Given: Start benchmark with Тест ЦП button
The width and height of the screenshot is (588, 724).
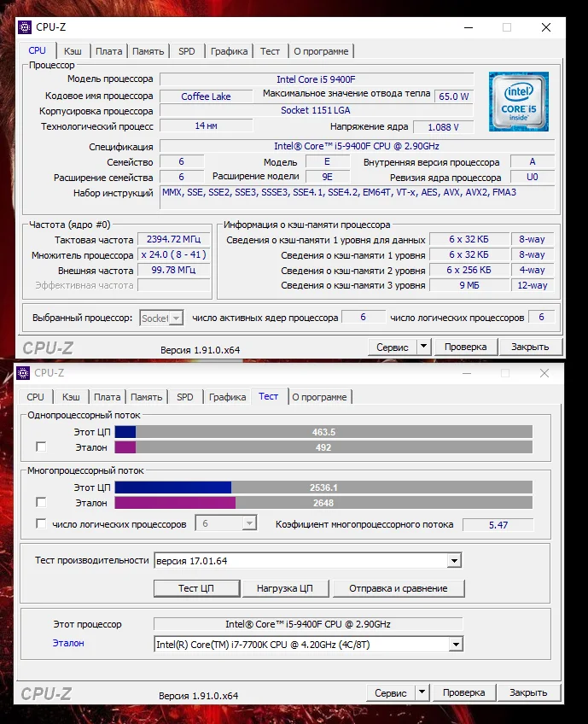Looking at the screenshot, I should pyautogui.click(x=196, y=588).
